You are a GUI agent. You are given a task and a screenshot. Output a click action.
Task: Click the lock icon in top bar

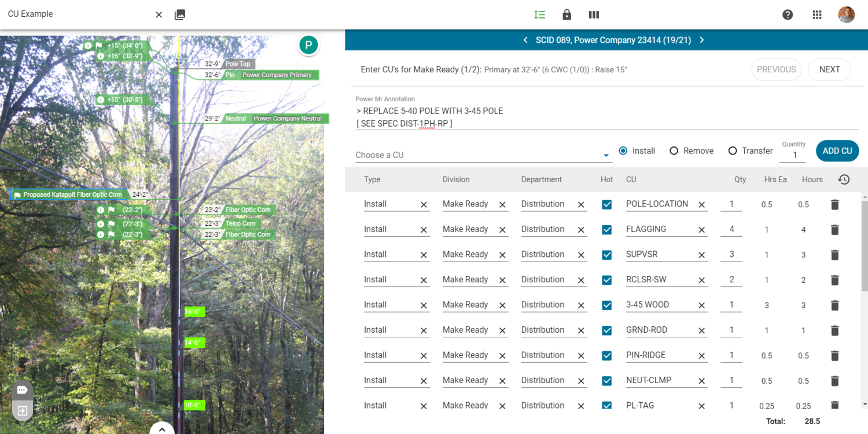pos(567,14)
